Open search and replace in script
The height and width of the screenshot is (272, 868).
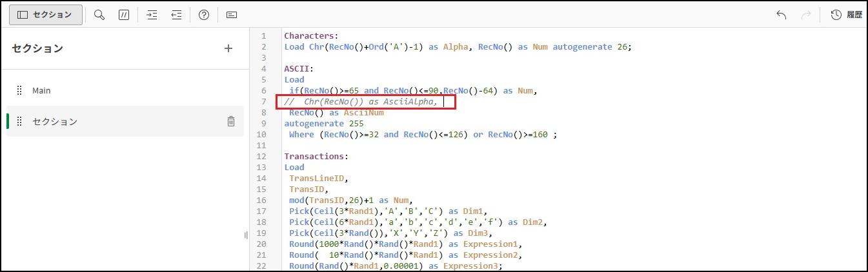[x=99, y=15]
